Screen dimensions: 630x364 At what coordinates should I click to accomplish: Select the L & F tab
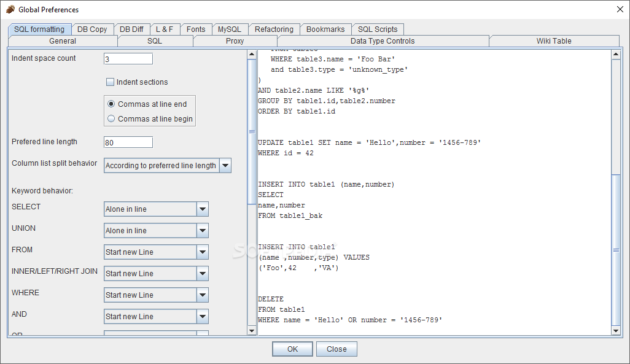click(165, 29)
